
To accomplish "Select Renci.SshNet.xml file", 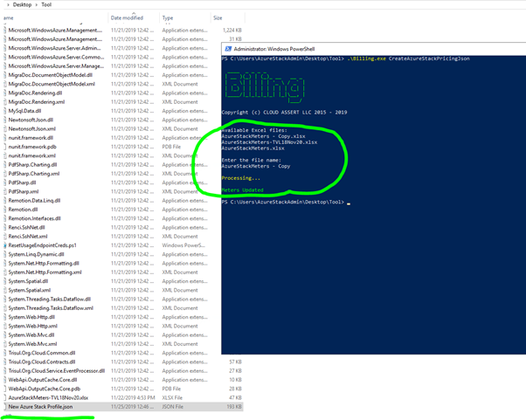I will (28, 237).
